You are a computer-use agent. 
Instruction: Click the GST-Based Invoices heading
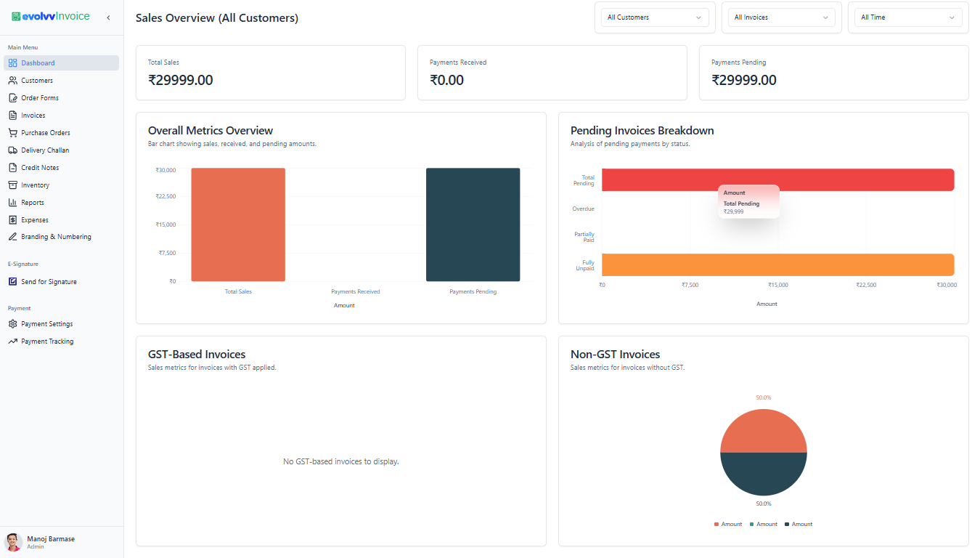coord(197,355)
